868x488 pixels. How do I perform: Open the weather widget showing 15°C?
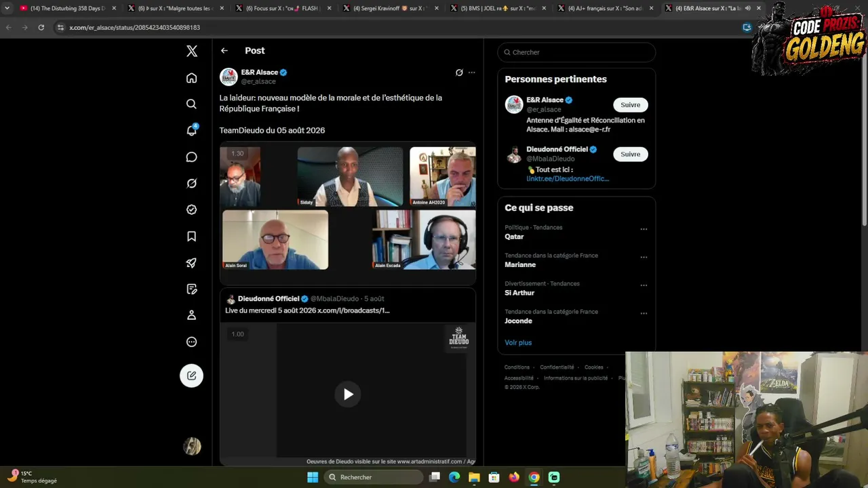click(33, 477)
